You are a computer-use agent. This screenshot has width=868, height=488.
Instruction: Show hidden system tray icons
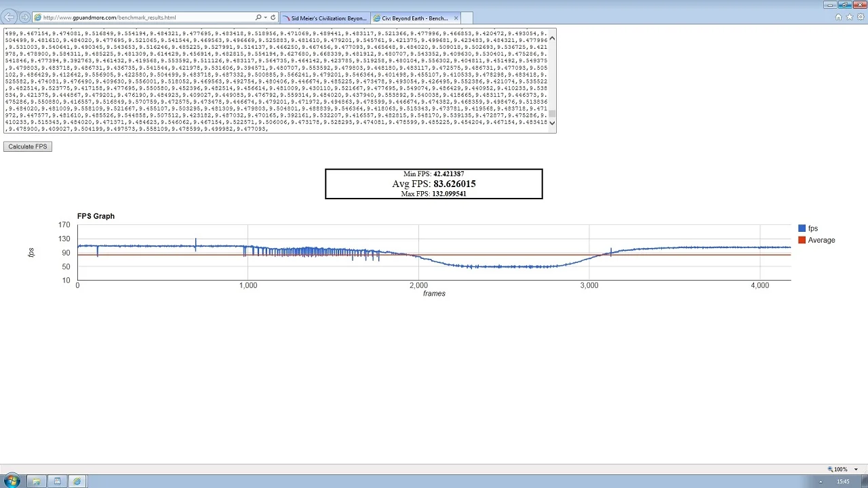coord(821,482)
